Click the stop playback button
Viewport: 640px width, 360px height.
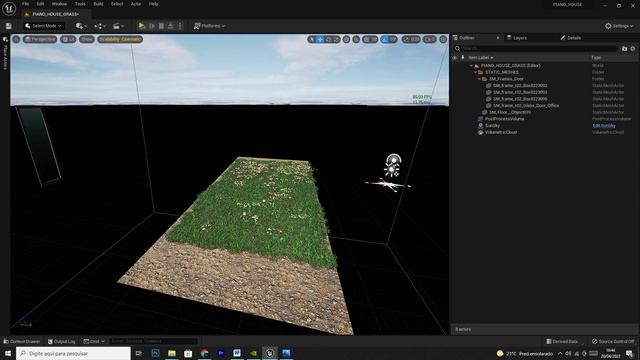tap(161, 26)
